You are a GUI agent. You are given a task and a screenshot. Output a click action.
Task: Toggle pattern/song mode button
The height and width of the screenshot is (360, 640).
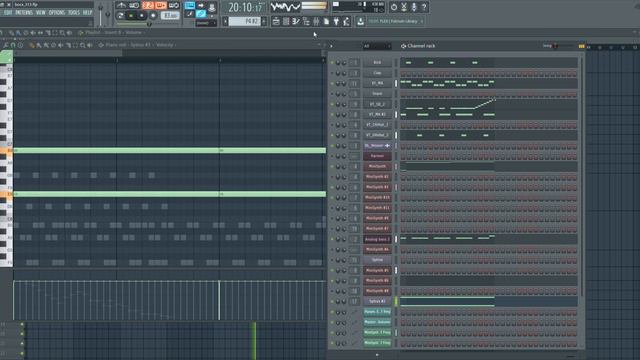[120, 16]
